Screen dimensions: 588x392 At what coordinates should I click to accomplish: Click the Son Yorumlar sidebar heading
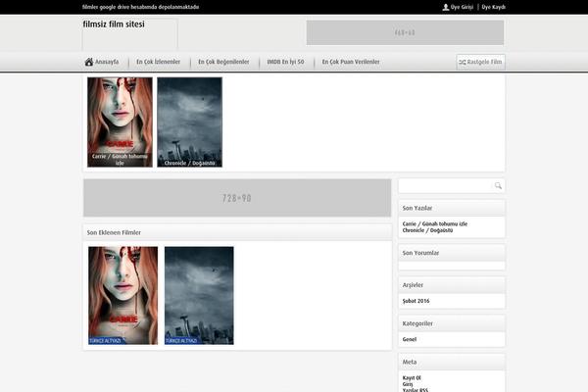coord(420,253)
